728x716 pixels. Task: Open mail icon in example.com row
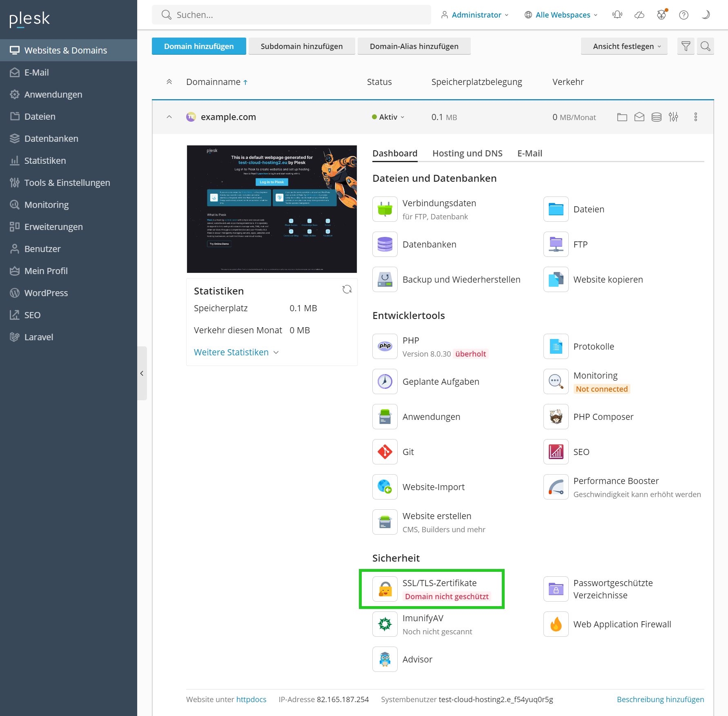coord(639,117)
